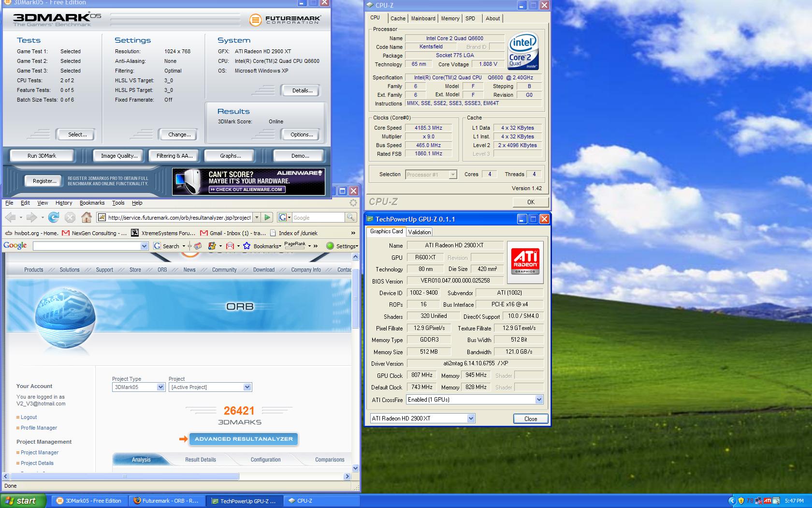Click Firefox vertical scrollbar down arrow
Screen dimensions: 812x508
(x=356, y=468)
